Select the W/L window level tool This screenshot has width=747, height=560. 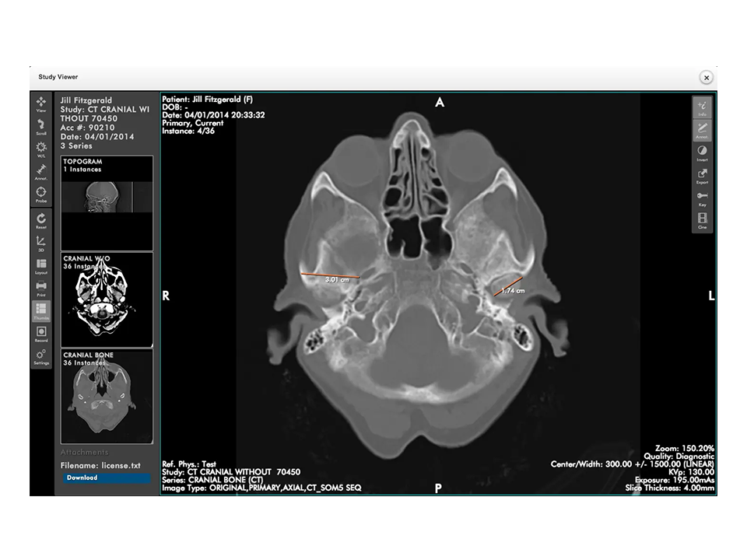click(41, 150)
